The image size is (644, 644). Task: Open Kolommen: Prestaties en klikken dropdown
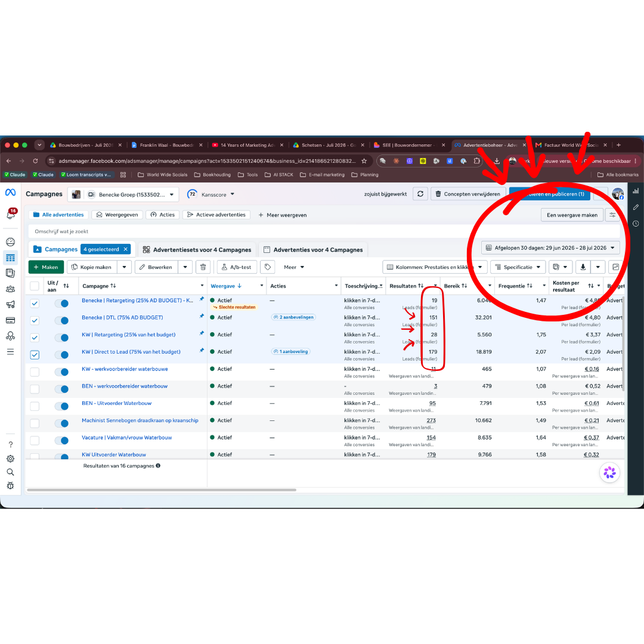[435, 267]
